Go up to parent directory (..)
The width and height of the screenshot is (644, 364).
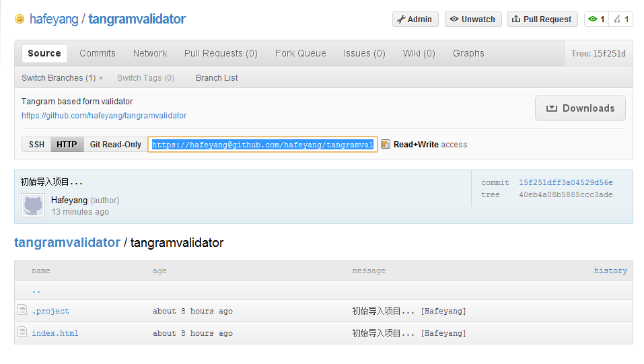(36, 291)
